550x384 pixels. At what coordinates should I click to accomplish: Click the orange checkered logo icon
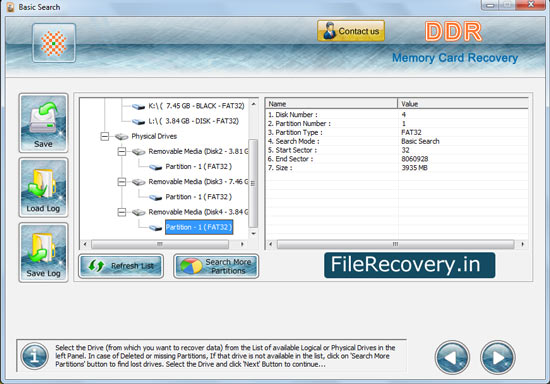click(54, 43)
